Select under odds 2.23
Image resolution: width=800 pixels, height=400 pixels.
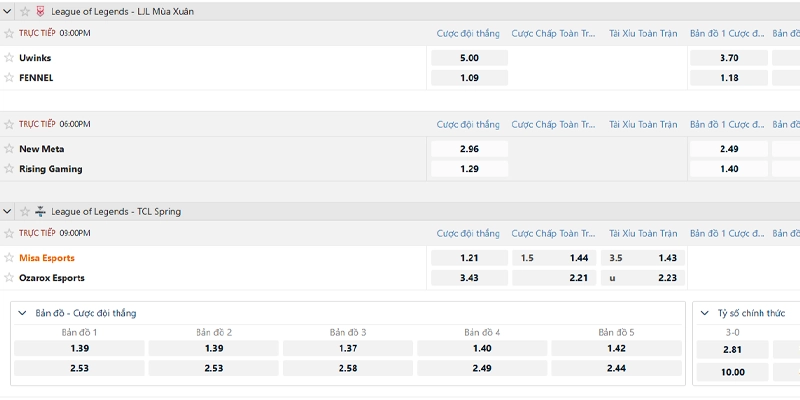(642, 278)
